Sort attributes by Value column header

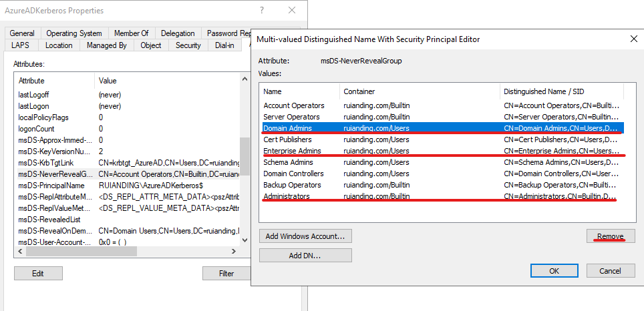[168, 81]
